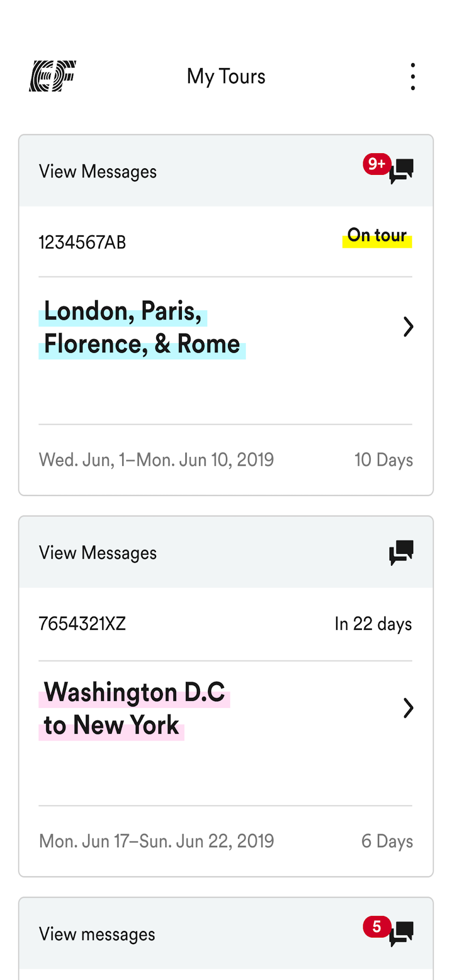Image resolution: width=452 pixels, height=980 pixels.
Task: Open chat icon for tour 1234567AB
Action: (x=402, y=171)
